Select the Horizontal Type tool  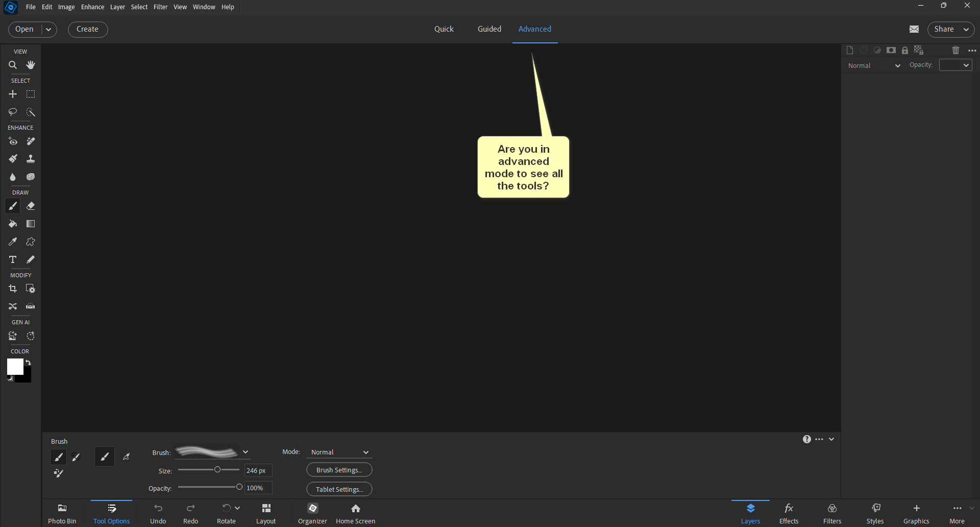pos(12,260)
